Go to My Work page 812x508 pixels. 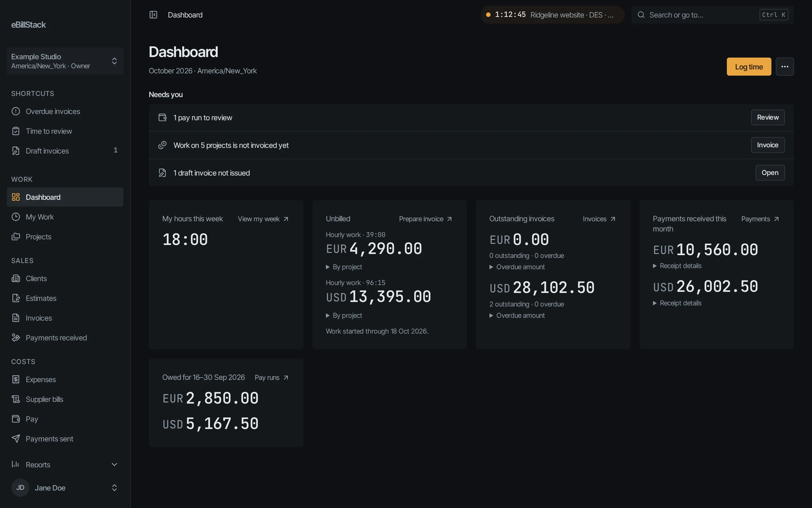click(65, 217)
